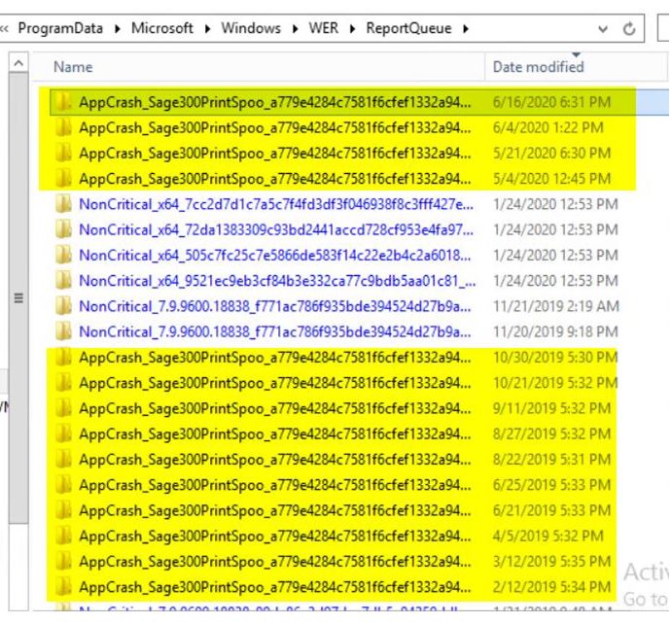The height and width of the screenshot is (624, 672).
Task: Click date cell 8/22/2019 5:31 PM
Action: tap(551, 459)
